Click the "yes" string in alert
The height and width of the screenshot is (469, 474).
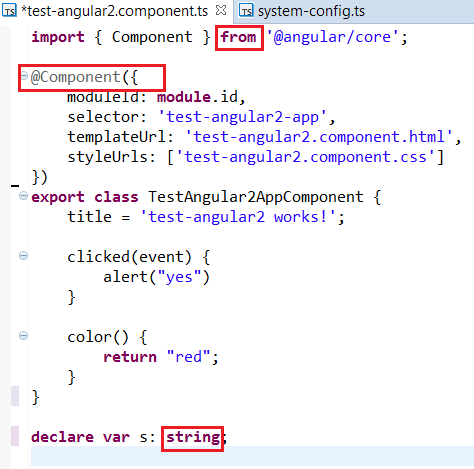[179, 277]
